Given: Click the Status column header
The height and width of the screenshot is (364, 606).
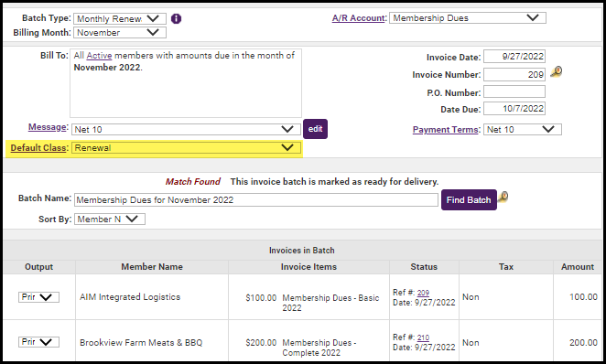Looking at the screenshot, I should click(424, 267).
